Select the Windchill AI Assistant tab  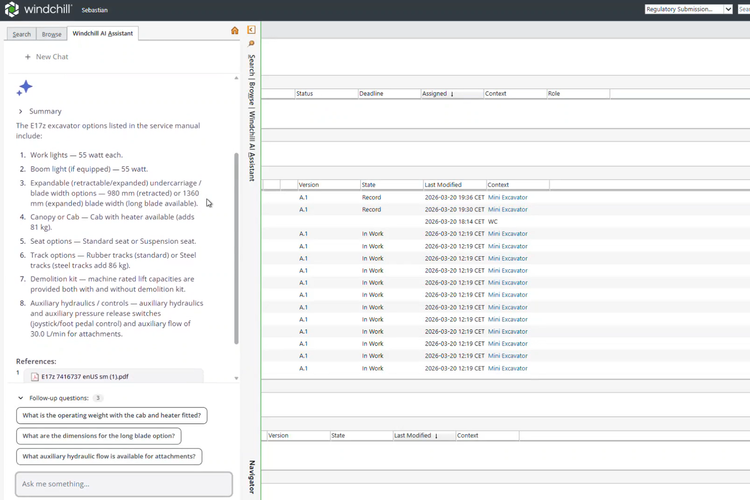(x=103, y=33)
